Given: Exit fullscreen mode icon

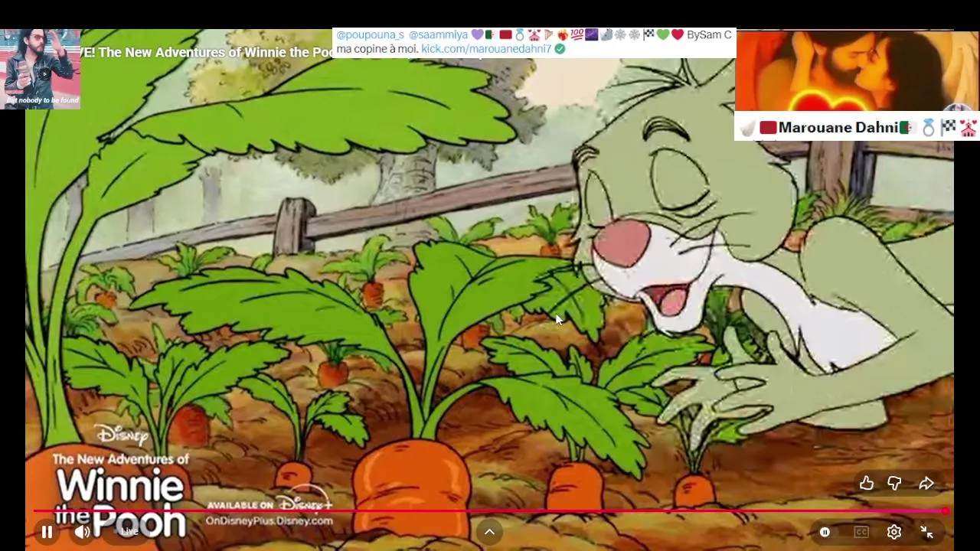Looking at the screenshot, I should coord(926,532).
